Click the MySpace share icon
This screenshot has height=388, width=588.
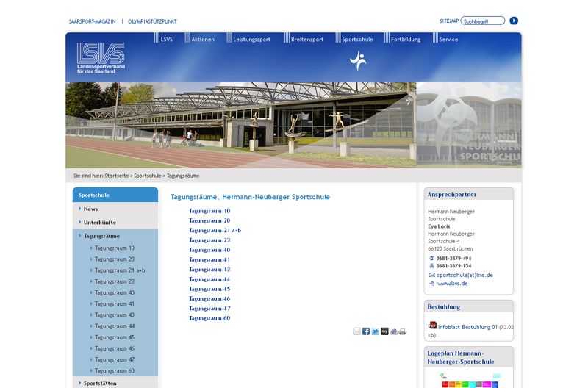tap(384, 331)
